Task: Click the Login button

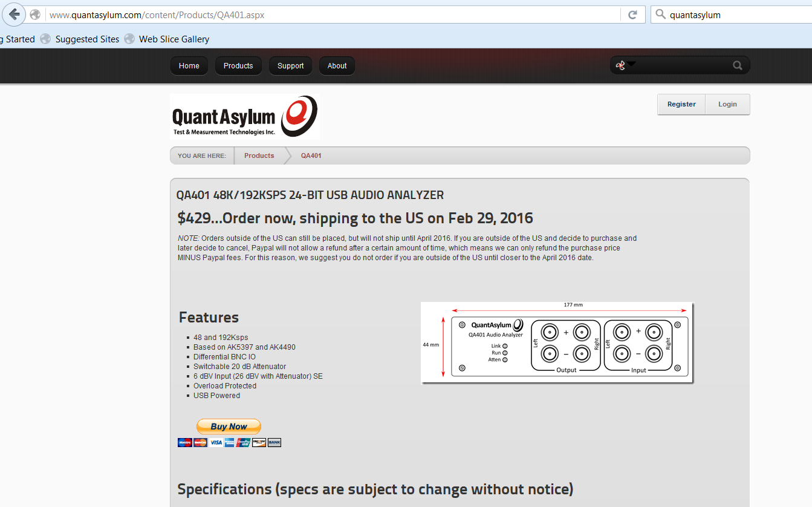Action: (727, 104)
